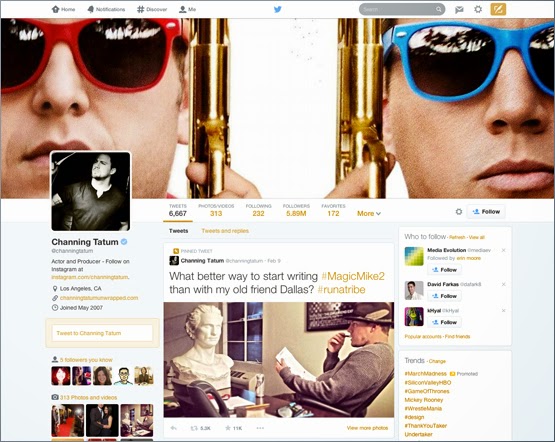Switch to Tweets and replies tab
Screen dimensions: 555x442
pos(225,231)
